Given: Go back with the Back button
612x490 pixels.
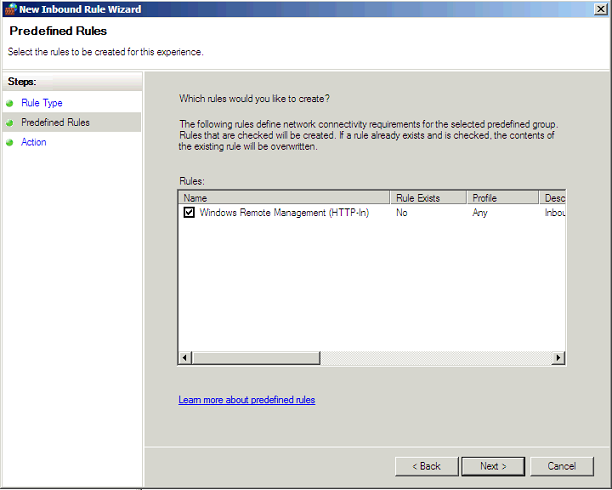Looking at the screenshot, I should pyautogui.click(x=427, y=466).
